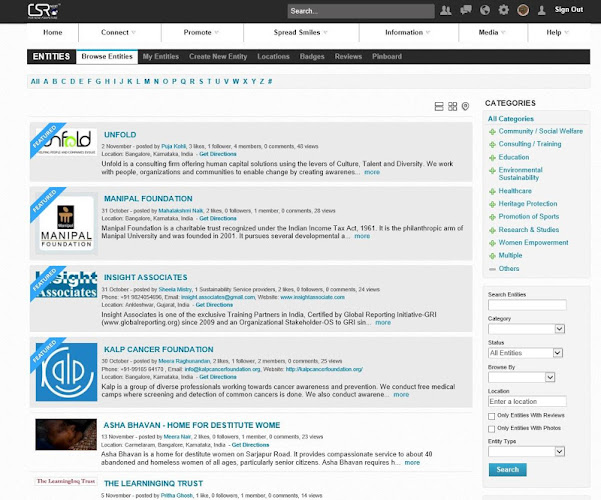Click Get Directions for Unfold
The width and height of the screenshot is (601, 500).
tap(218, 154)
